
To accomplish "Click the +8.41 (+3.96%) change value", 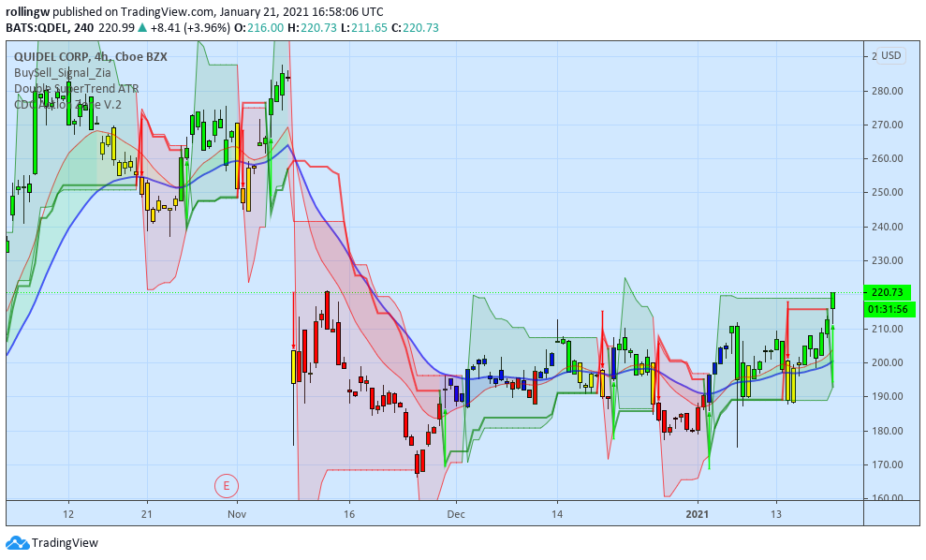I will (189, 28).
